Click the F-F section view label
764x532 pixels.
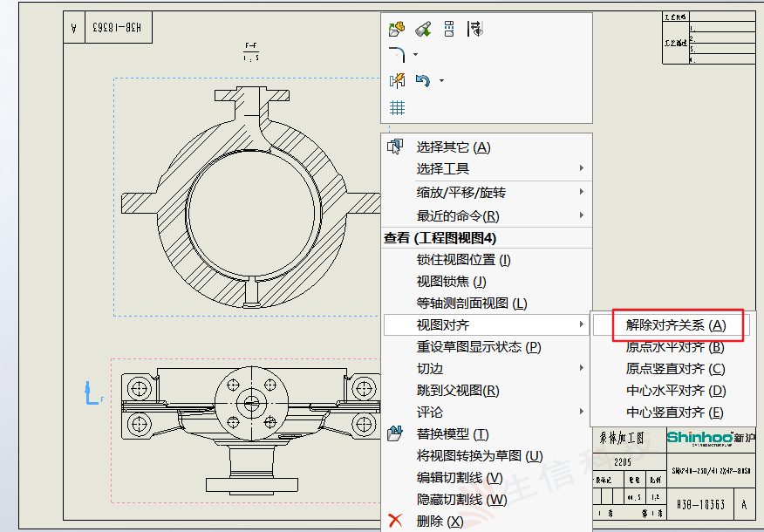[251, 51]
